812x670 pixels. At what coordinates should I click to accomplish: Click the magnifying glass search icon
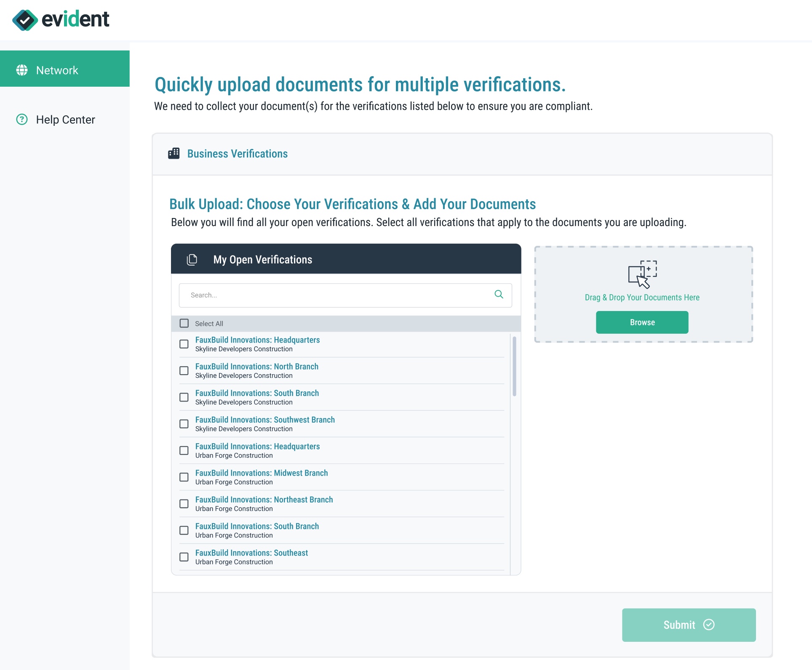coord(499,295)
